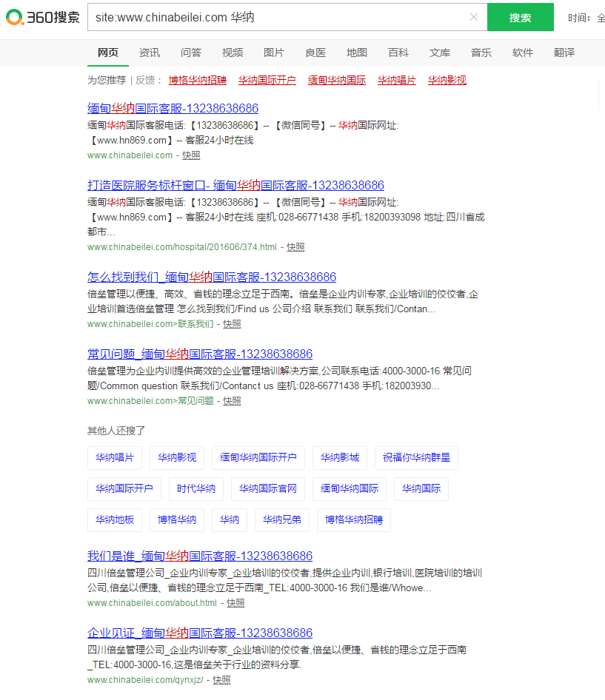The image size is (605, 700).
Task: Open the 软件 tab
Action: coord(523,53)
